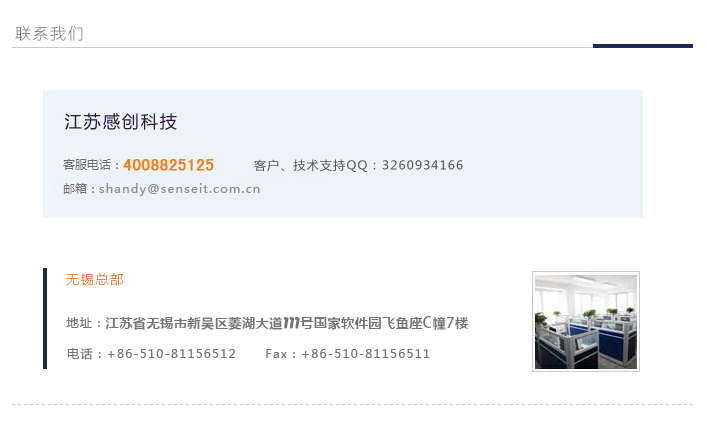Screen dimensions: 708x431
Task: Click the Wuxi headquarters address text
Action: coord(287,323)
